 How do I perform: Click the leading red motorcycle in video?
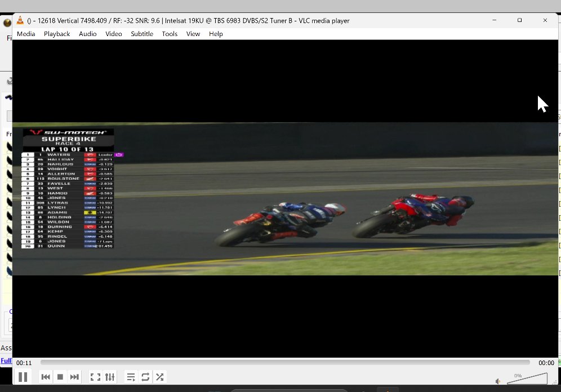tap(413, 215)
